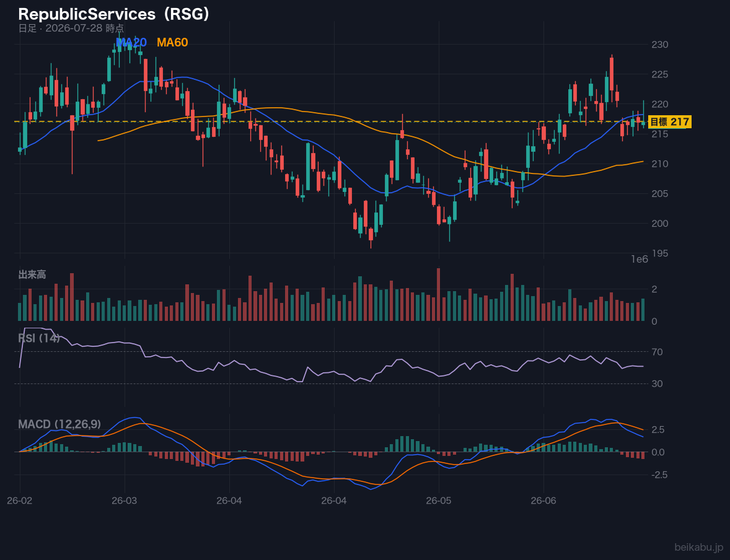Click the 200 price axis label
The width and height of the screenshot is (730, 560).
[660, 224]
